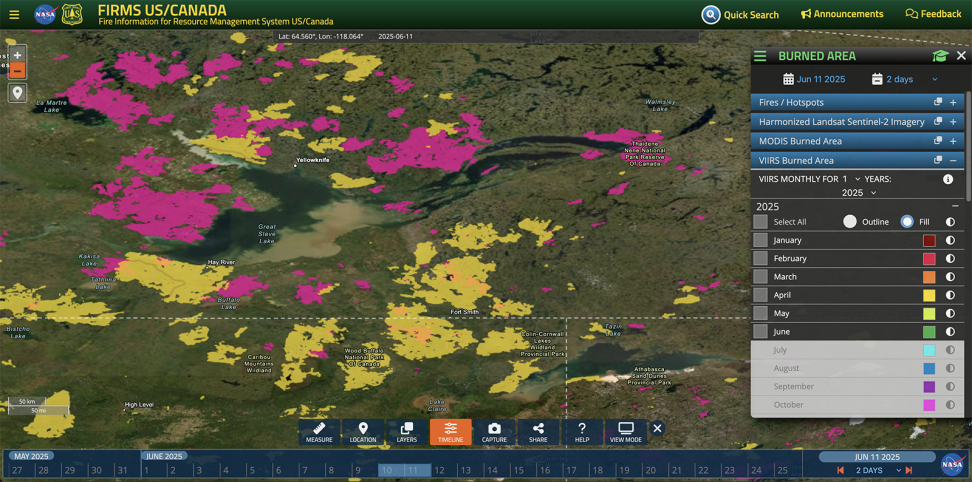Check the February checkbox
Screen dimensions: 972x482
[x=761, y=258]
